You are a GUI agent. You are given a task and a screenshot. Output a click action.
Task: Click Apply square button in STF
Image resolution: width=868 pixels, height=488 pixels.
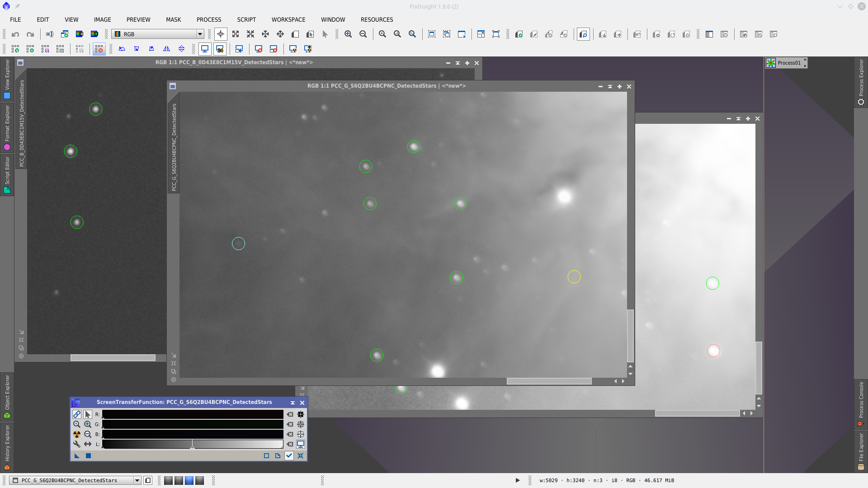(88, 455)
